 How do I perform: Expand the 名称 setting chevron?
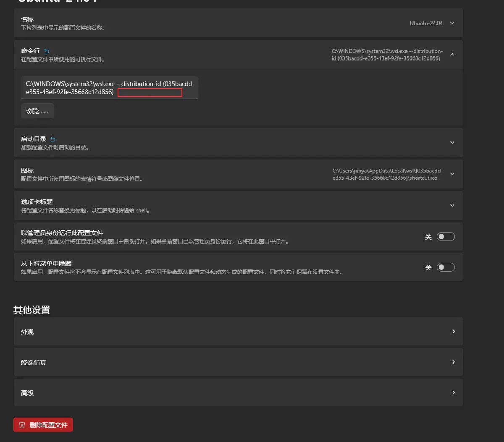tap(452, 23)
